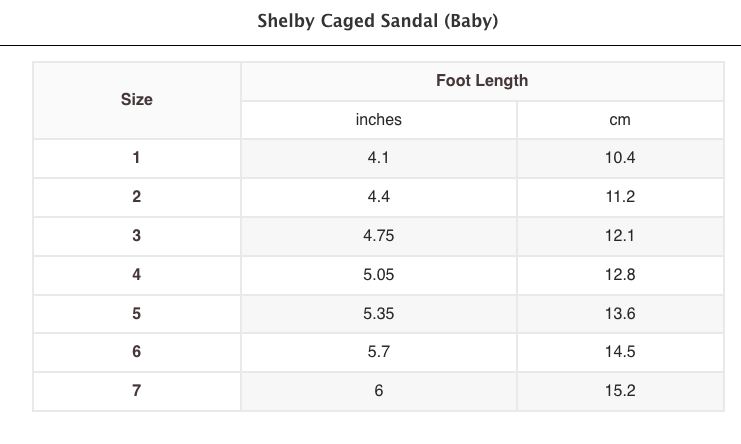Image resolution: width=741 pixels, height=444 pixels.
Task: Click the 15.2 cm value
Action: coord(619,391)
